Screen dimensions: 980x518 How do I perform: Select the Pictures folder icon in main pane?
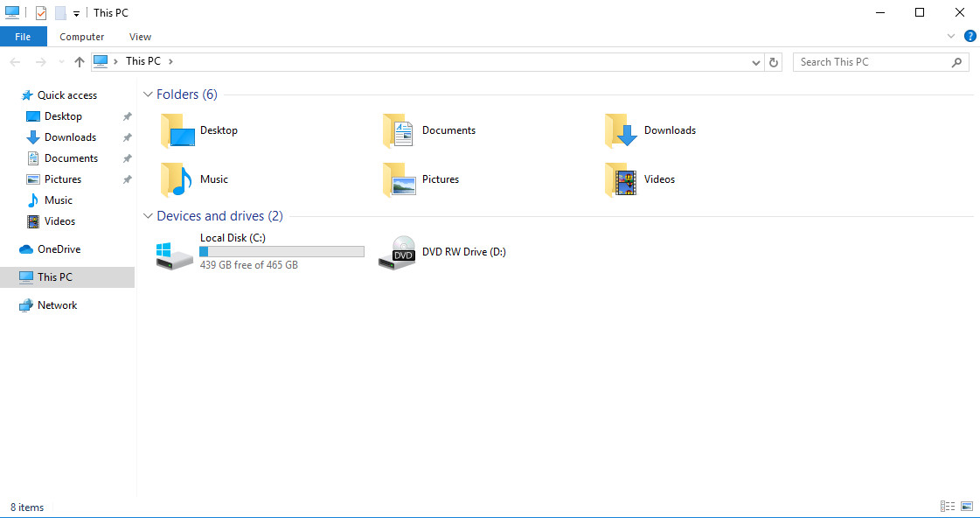399,179
